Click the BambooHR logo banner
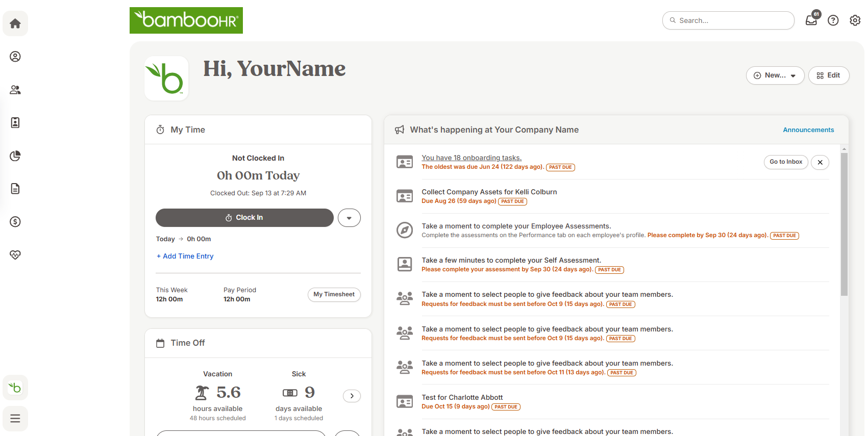The image size is (868, 436). tap(186, 20)
